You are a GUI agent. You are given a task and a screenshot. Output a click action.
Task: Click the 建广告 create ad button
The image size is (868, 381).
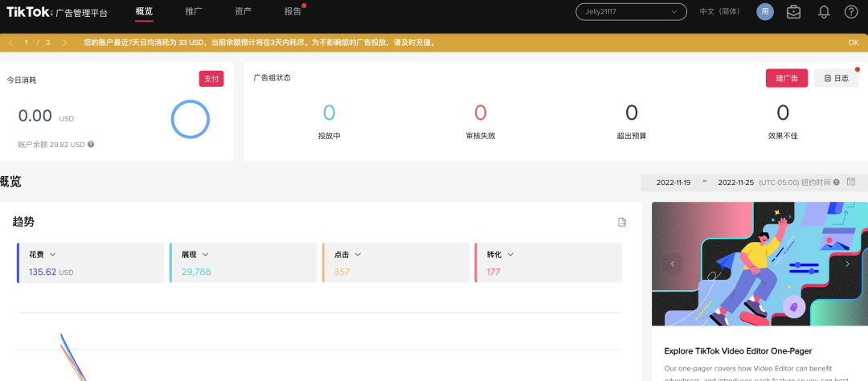[x=787, y=78]
